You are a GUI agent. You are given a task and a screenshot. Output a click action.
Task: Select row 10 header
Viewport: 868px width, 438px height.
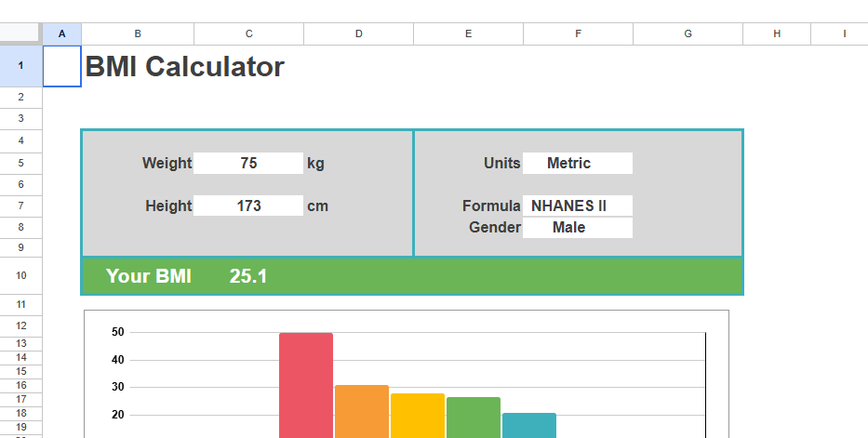20,276
